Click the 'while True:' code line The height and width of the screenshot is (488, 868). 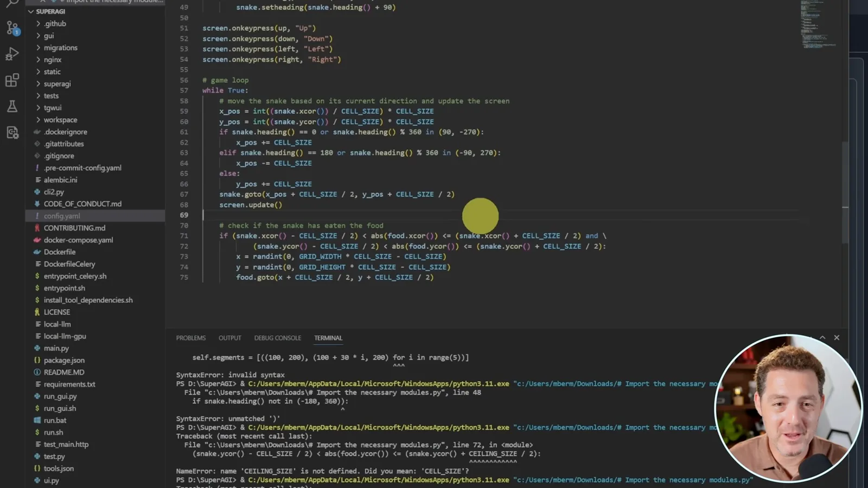[x=225, y=91]
